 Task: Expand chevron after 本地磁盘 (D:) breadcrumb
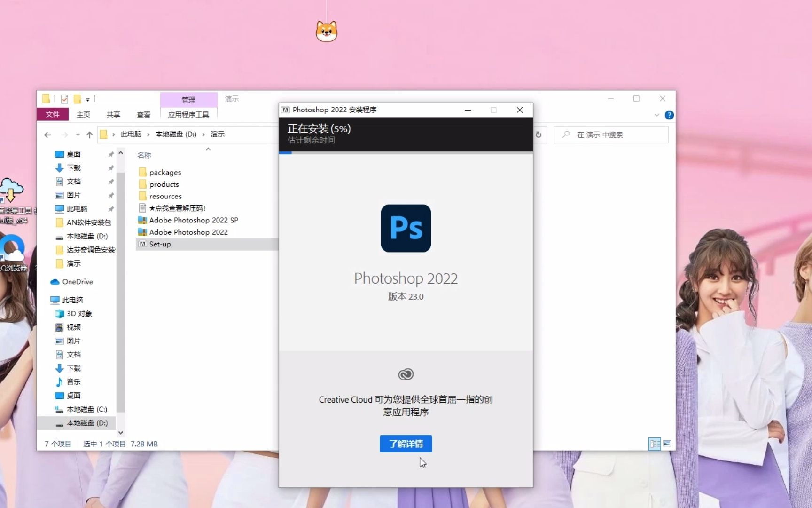pos(203,135)
